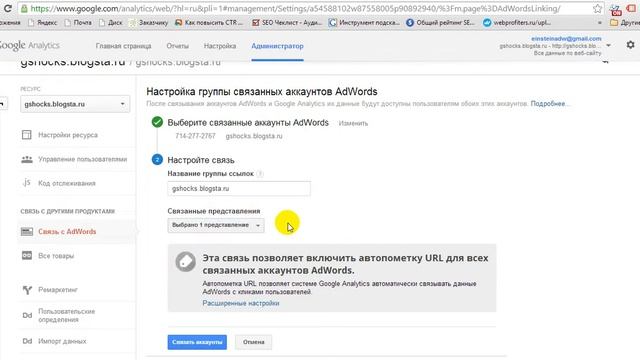Click the help icon next to Название группы ссылок

click(260, 174)
